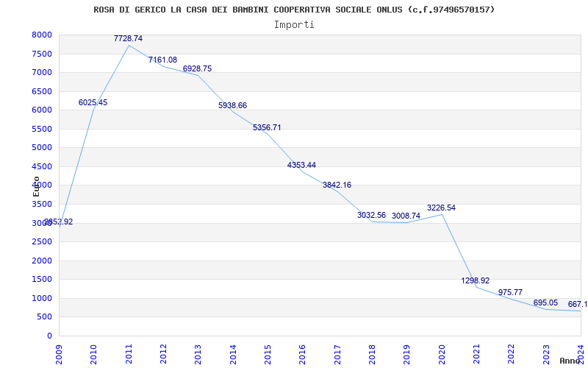Click the x-axis year 2016
This screenshot has height=368, width=588.
pos(303,355)
